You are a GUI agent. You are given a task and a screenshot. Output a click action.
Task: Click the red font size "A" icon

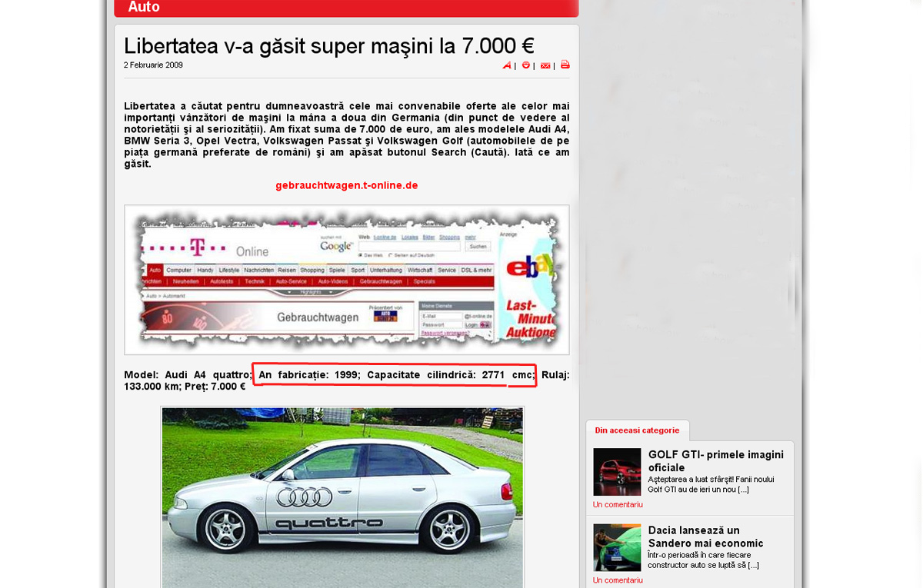tap(507, 65)
